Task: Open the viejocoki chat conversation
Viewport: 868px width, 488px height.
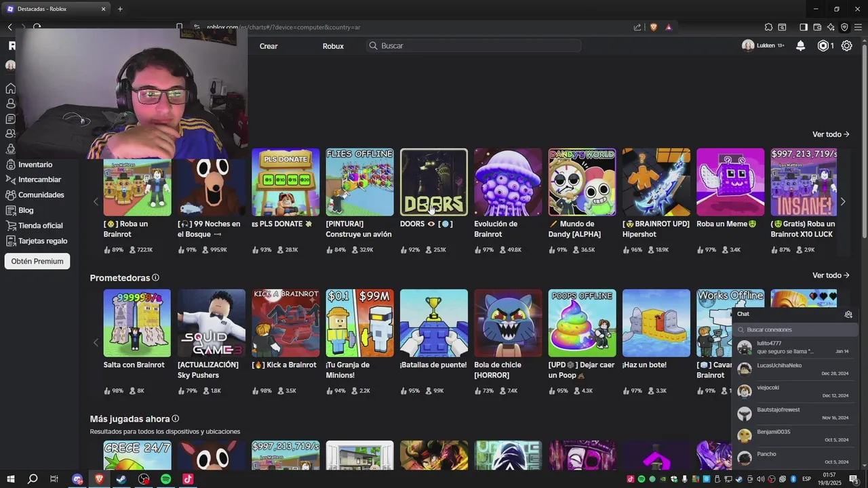Action: point(793,391)
